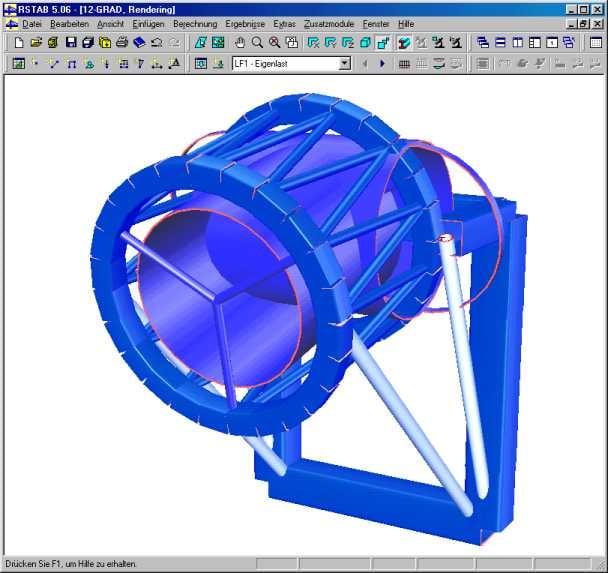
Task: Open the Zusatzmodule menu
Action: 329,24
